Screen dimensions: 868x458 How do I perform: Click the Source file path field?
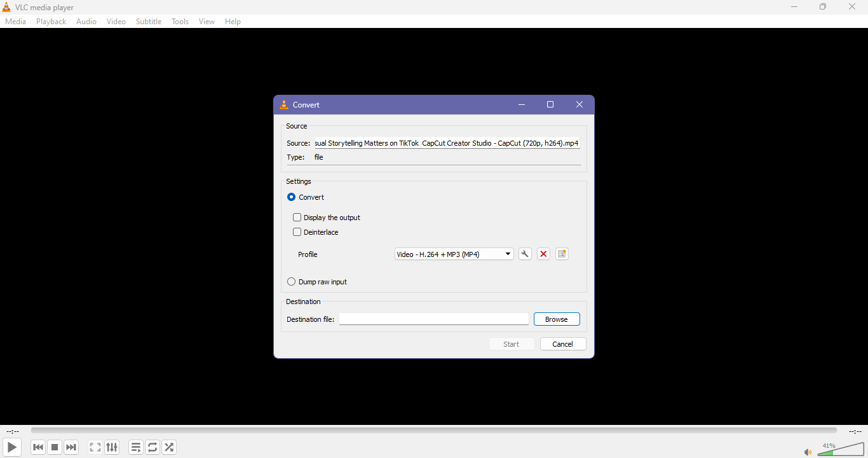coord(447,143)
